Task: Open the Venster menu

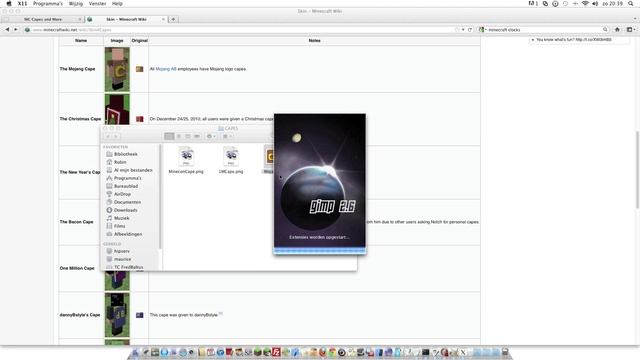Action: [97, 3]
